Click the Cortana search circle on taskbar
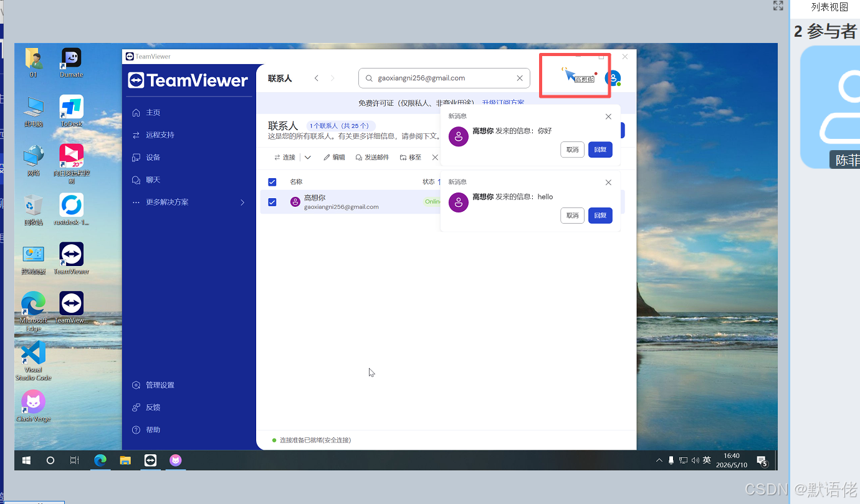 [50, 460]
